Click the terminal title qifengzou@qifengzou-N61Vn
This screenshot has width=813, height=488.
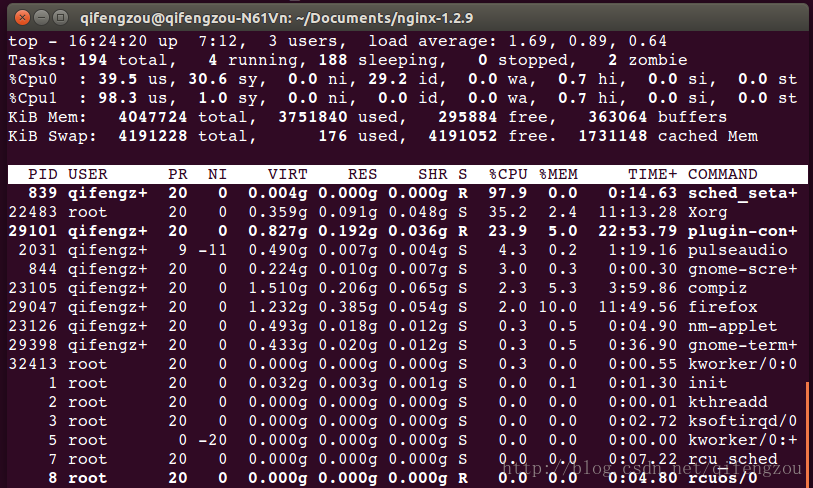coord(186,18)
